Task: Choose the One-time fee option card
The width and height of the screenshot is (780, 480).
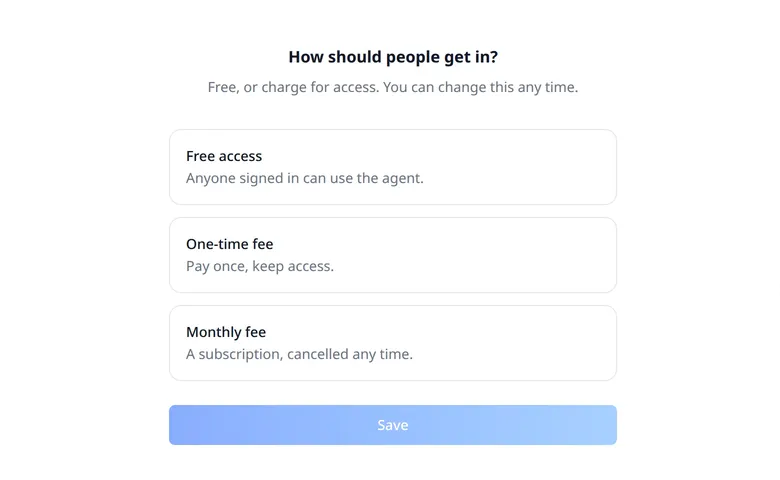Action: tap(392, 255)
